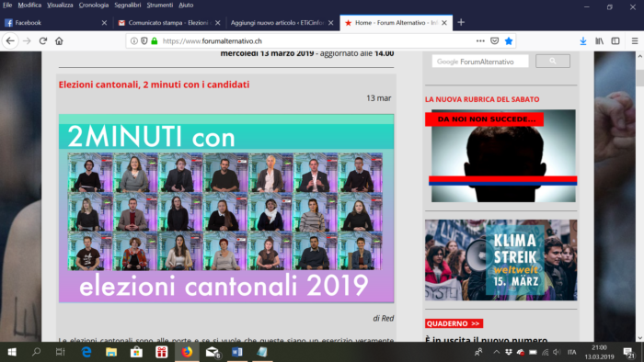Switch ITA keyboard language indicator
The image size is (644, 362).
571,352
